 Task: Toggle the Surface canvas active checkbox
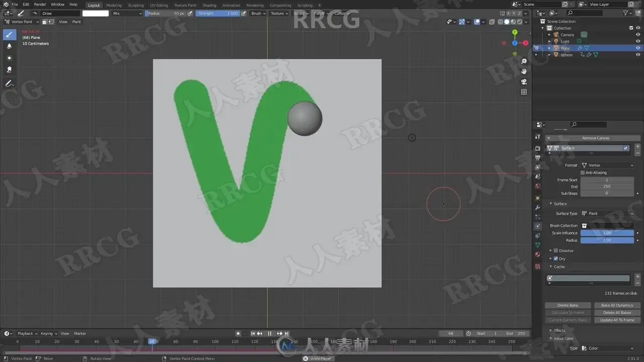(626, 148)
